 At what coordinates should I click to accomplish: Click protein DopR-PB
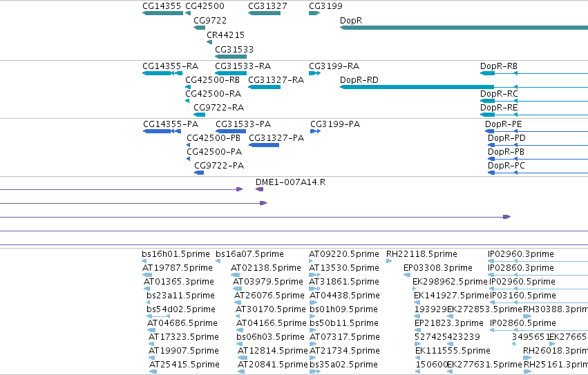pyautogui.click(x=538, y=159)
